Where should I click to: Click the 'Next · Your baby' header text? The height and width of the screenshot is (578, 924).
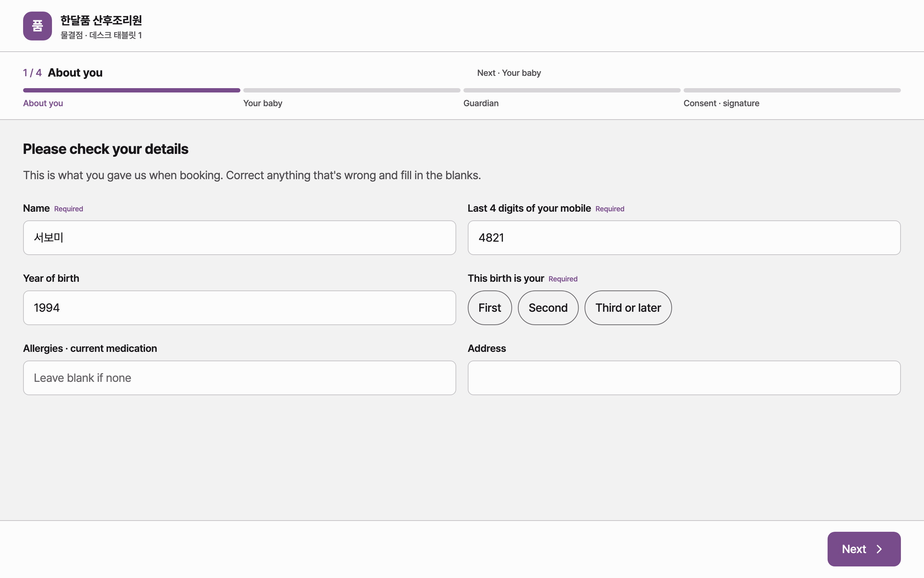pyautogui.click(x=509, y=73)
